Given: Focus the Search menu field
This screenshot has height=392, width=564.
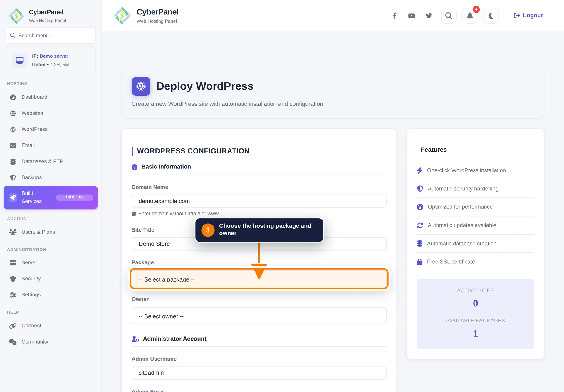Looking at the screenshot, I should click(51, 36).
